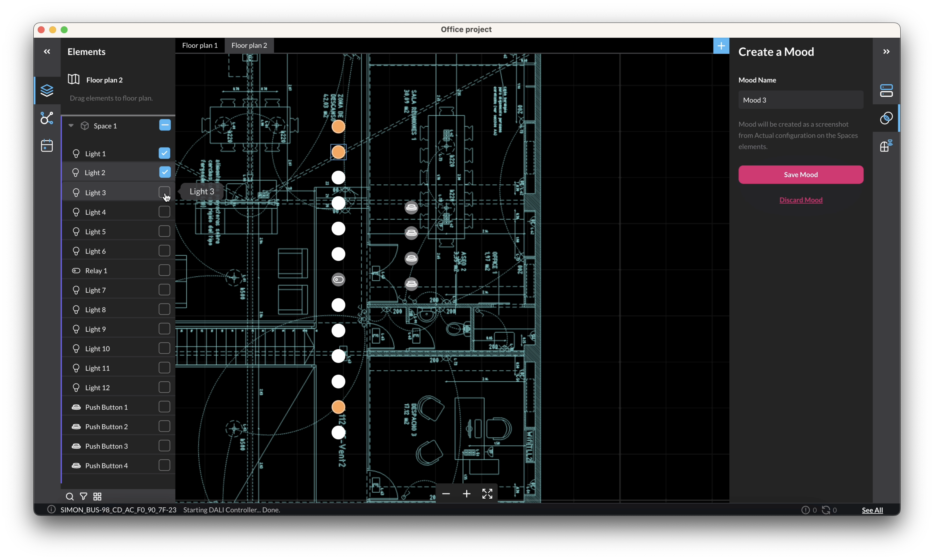The width and height of the screenshot is (934, 560).
Task: Click the Floor plan 2 map icon
Action: [x=74, y=79]
